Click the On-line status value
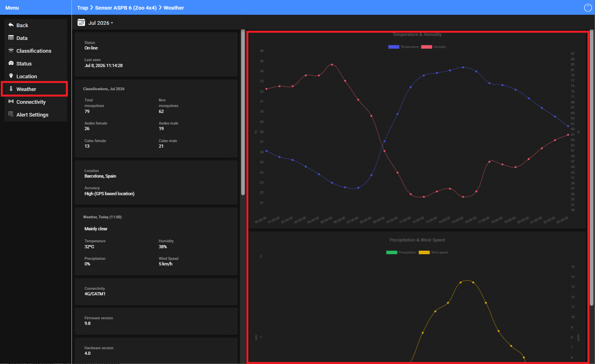Image resolution: width=595 pixels, height=364 pixels. click(x=91, y=48)
